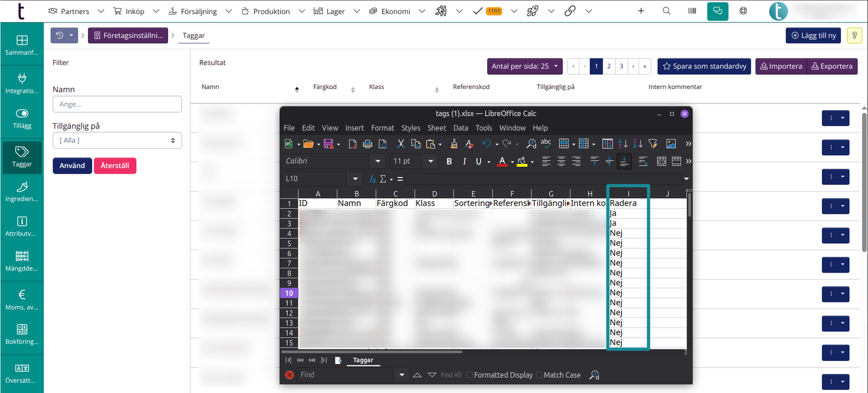Toggle Match Case checkbox in Find bar
Image resolution: width=868 pixels, height=393 pixels.
point(539,375)
